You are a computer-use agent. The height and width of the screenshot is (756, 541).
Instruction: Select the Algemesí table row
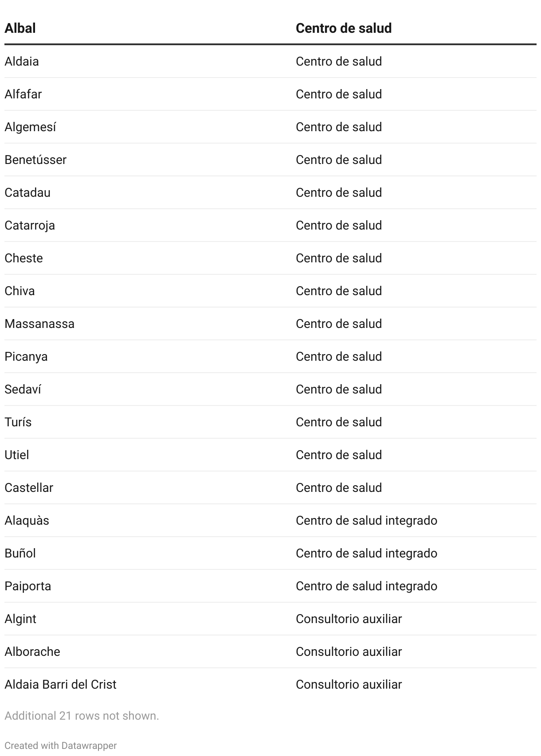[x=30, y=127]
